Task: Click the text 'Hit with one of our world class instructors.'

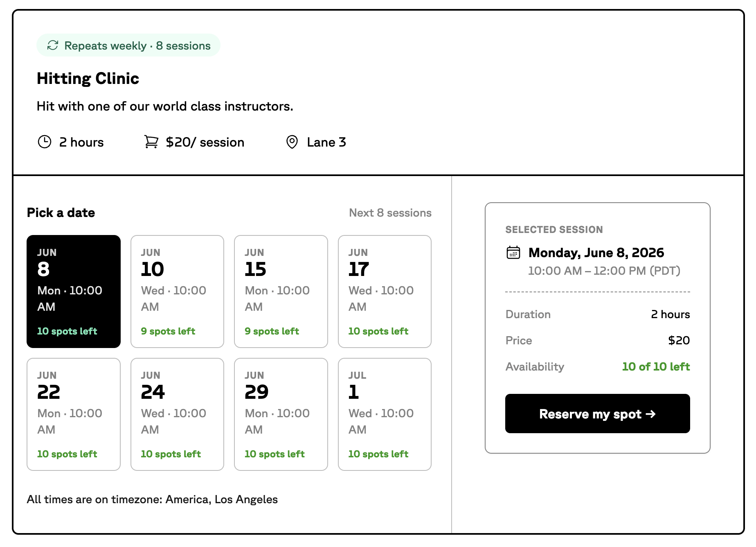Action: tap(165, 106)
